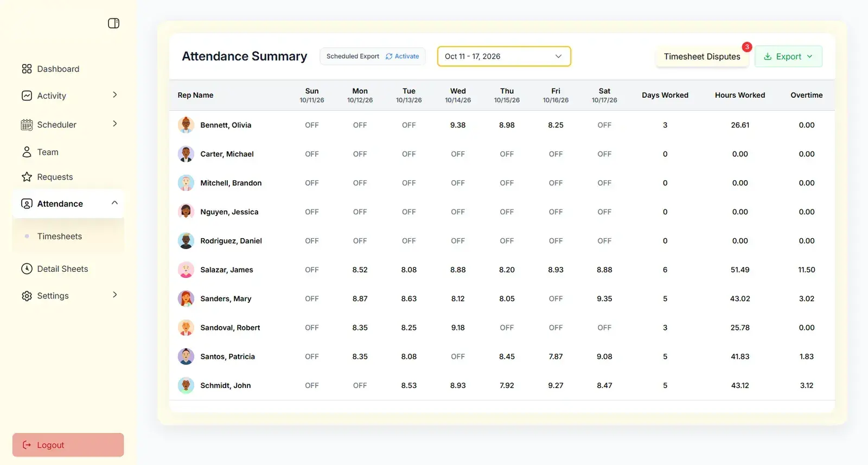Select Timesheets under Attendance
Image resolution: width=868 pixels, height=465 pixels.
click(60, 237)
